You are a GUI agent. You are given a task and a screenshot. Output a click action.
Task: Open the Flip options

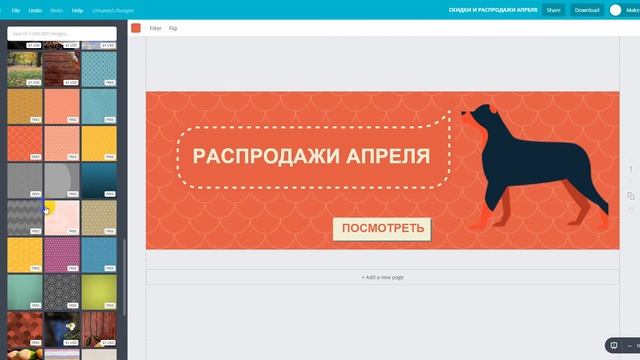pos(173,28)
